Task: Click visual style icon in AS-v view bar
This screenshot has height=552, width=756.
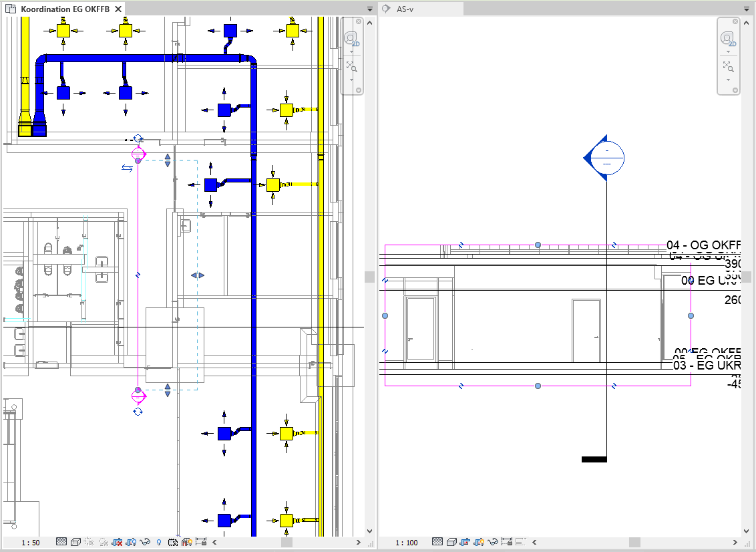Action: pos(451,542)
